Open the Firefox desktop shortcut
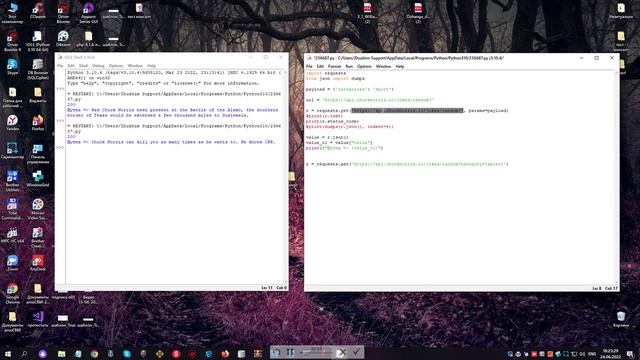The width and height of the screenshot is (640, 360). (38, 122)
